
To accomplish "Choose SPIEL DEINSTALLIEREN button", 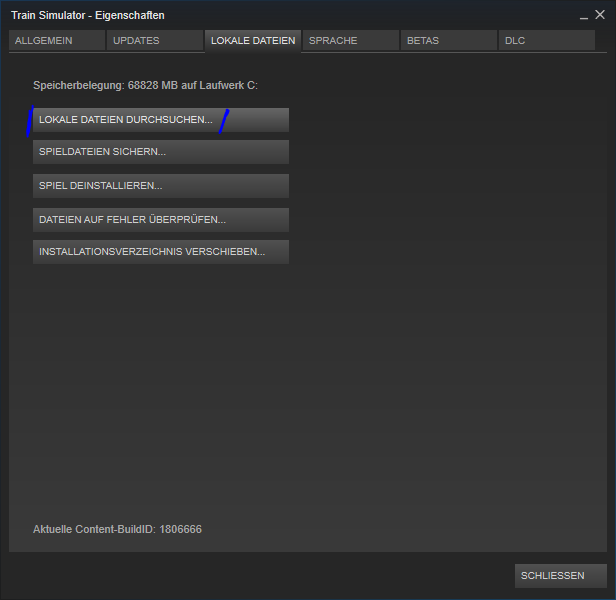I will point(161,186).
